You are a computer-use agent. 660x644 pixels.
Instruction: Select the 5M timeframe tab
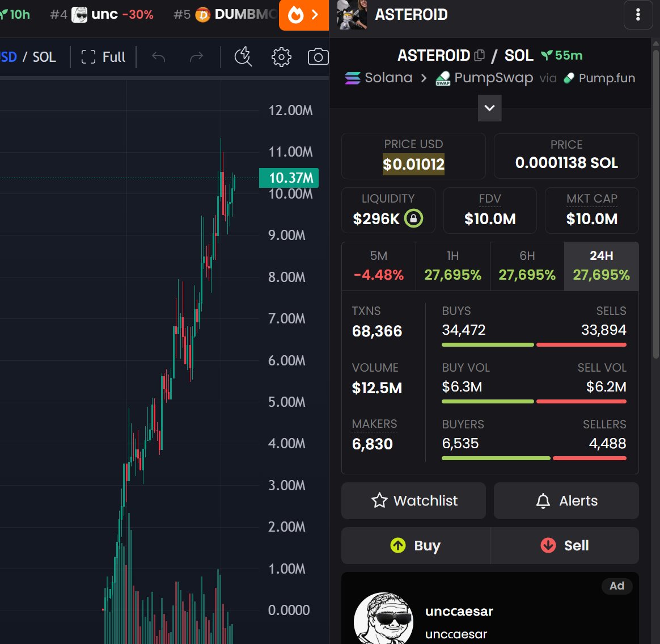tap(378, 266)
